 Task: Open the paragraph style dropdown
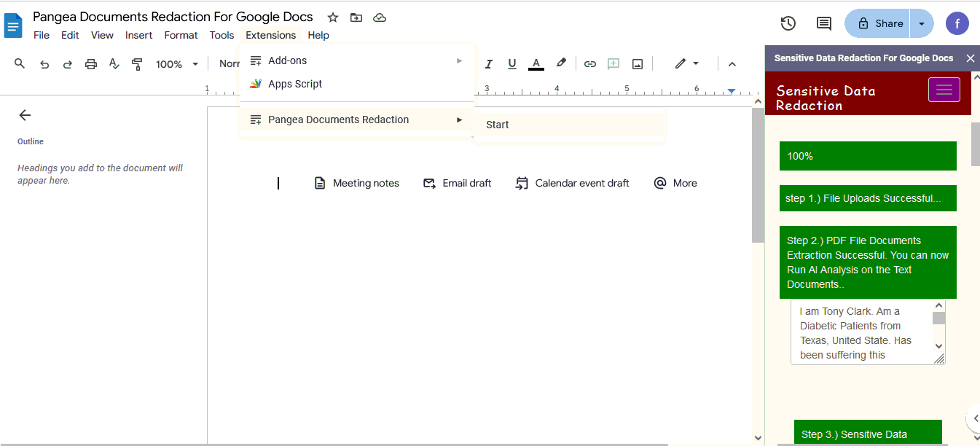click(230, 64)
